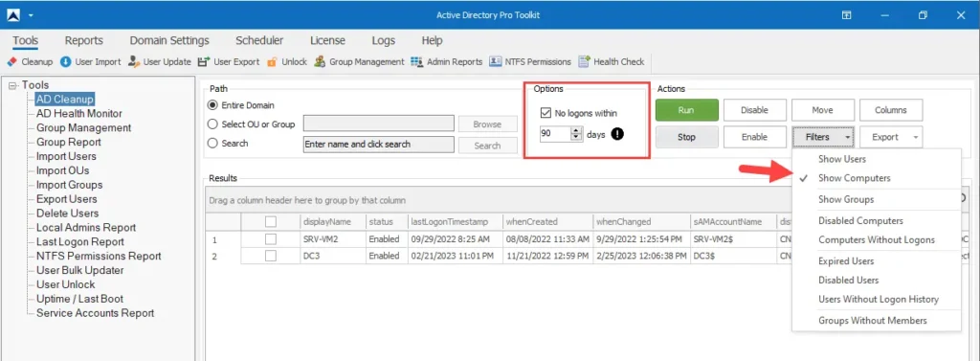980x361 pixels.
Task: Open the Domain Settings tab
Action: click(x=169, y=40)
